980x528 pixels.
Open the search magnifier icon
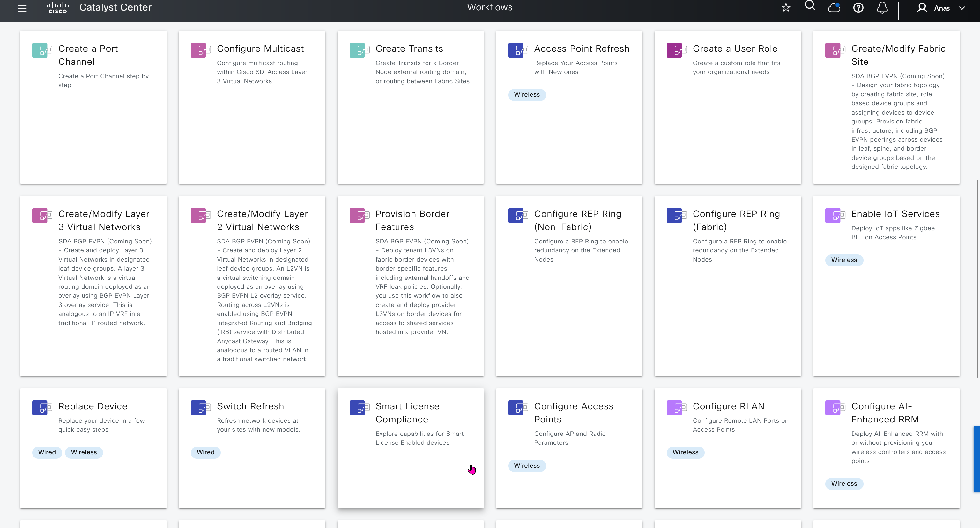click(x=810, y=6)
